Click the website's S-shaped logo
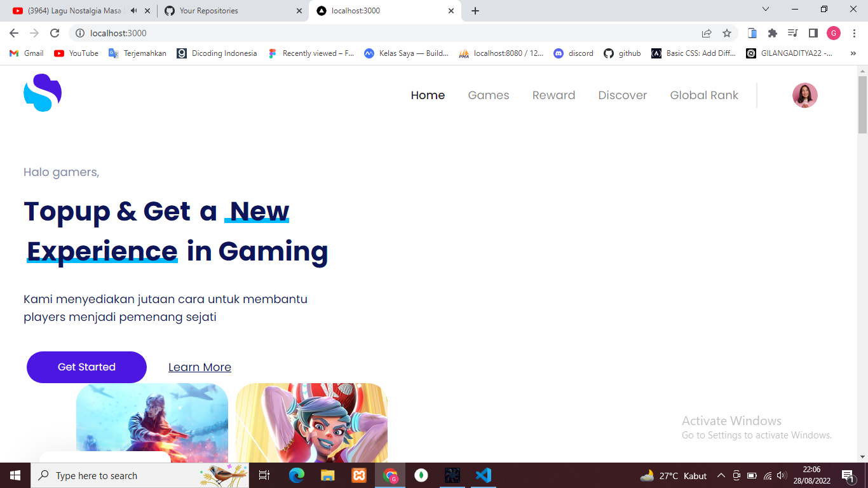 pyautogui.click(x=42, y=93)
